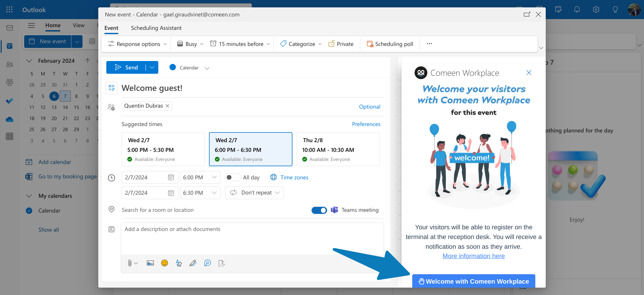644x295 pixels.
Task: Expand the event ribbon chevron
Action: (541, 48)
